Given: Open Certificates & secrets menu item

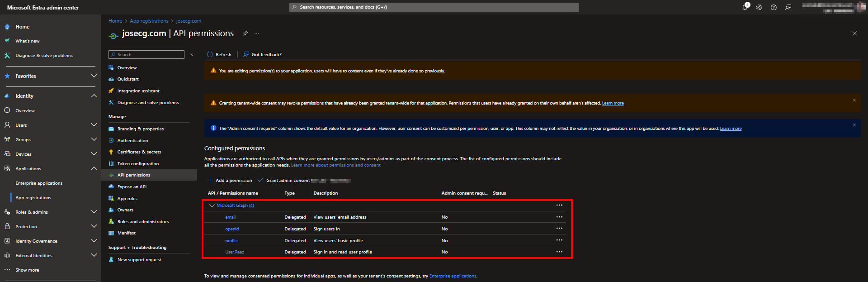Looking at the screenshot, I should 139,152.
